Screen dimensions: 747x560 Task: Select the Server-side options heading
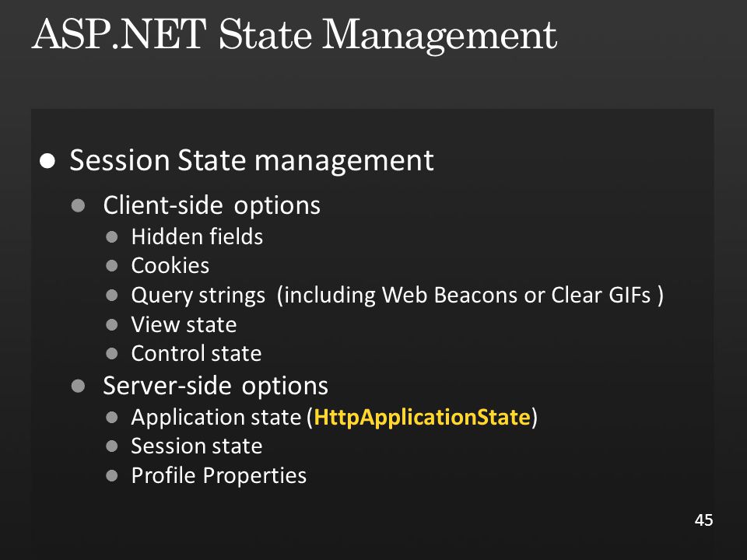click(x=216, y=386)
